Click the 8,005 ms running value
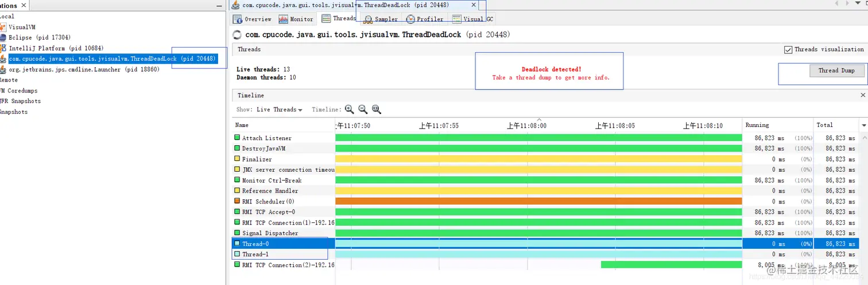 pyautogui.click(x=770, y=265)
